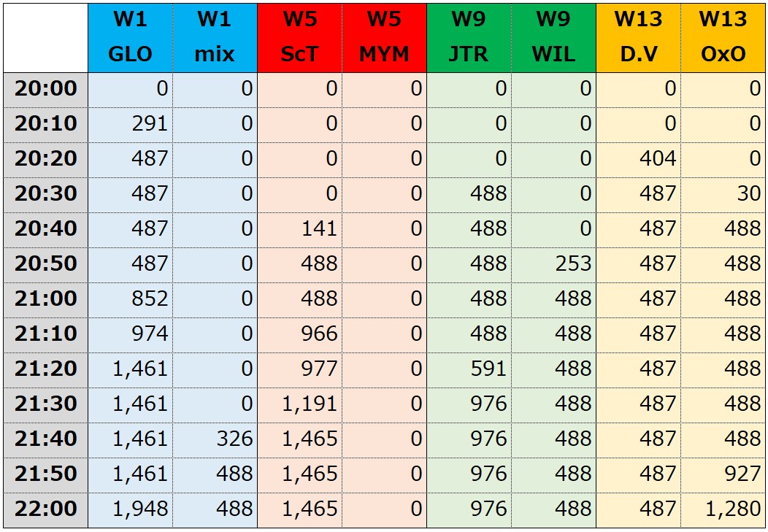Select the 20:00 row label
Image resolution: width=768 pixels, height=532 pixels.
(x=45, y=90)
